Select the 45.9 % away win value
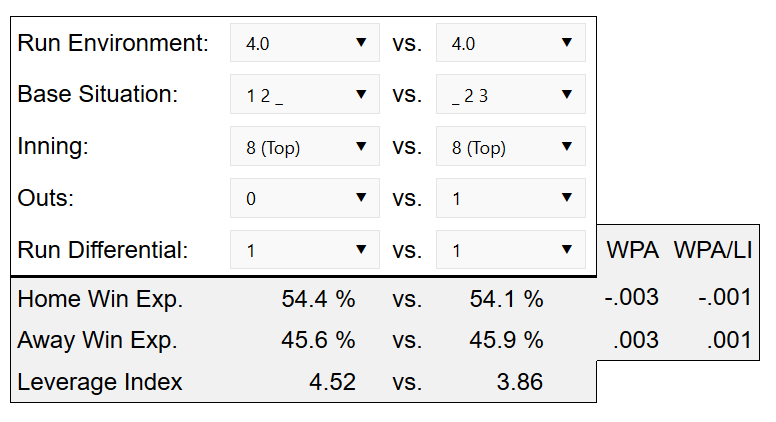The image size is (776, 422). (x=506, y=340)
